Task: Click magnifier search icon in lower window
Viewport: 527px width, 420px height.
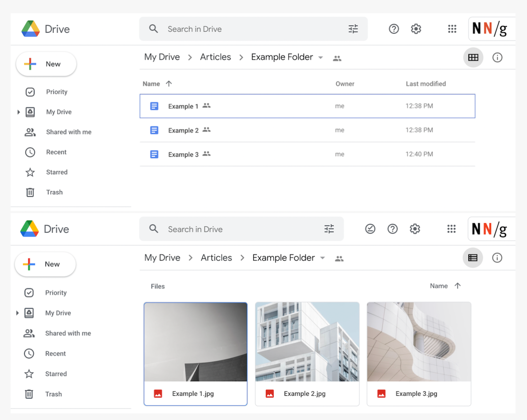Action: [154, 229]
